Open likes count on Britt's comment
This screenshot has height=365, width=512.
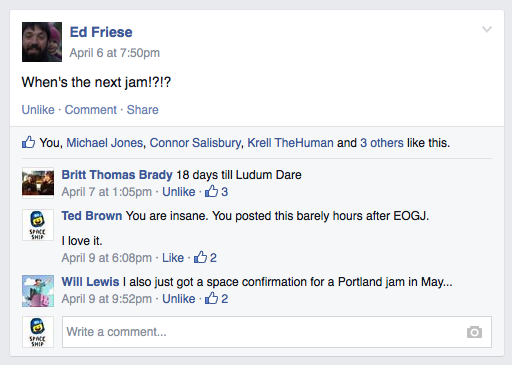[x=216, y=192]
